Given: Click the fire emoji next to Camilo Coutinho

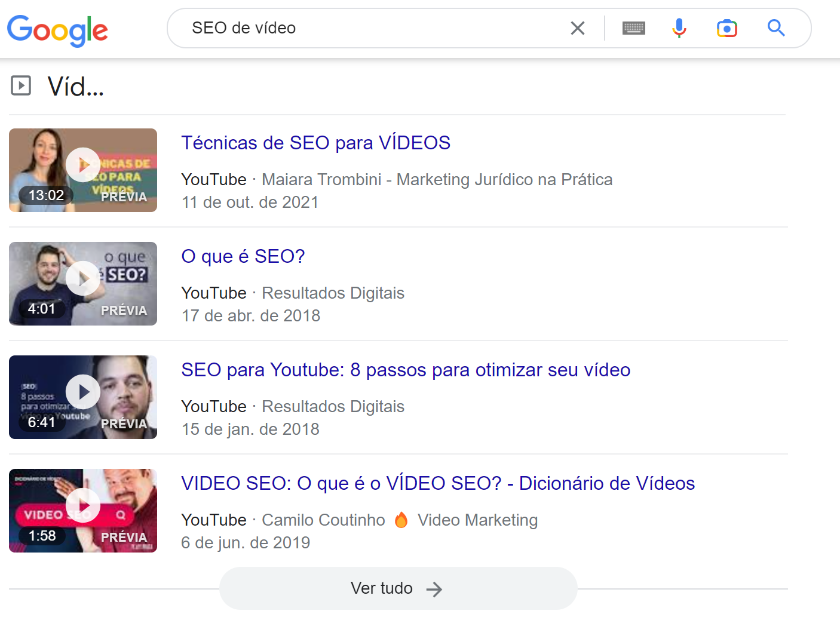Looking at the screenshot, I should [x=401, y=520].
